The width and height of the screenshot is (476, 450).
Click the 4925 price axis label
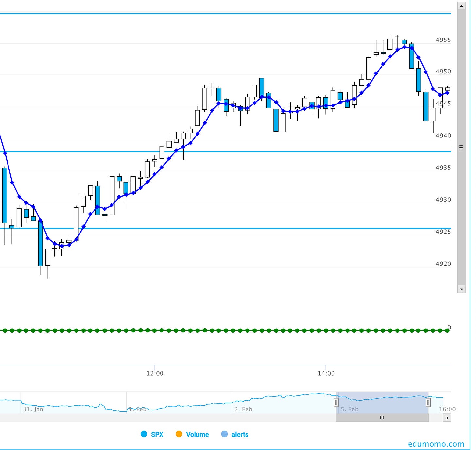click(443, 232)
